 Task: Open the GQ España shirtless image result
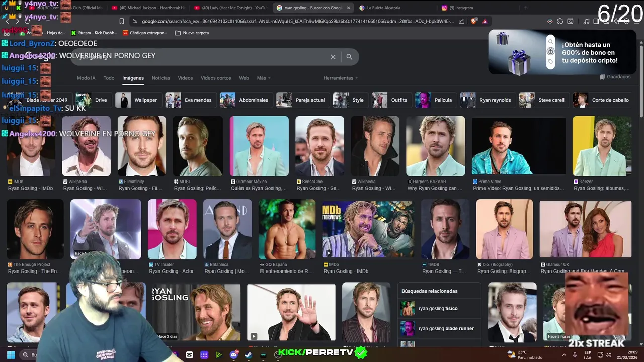[x=287, y=229]
